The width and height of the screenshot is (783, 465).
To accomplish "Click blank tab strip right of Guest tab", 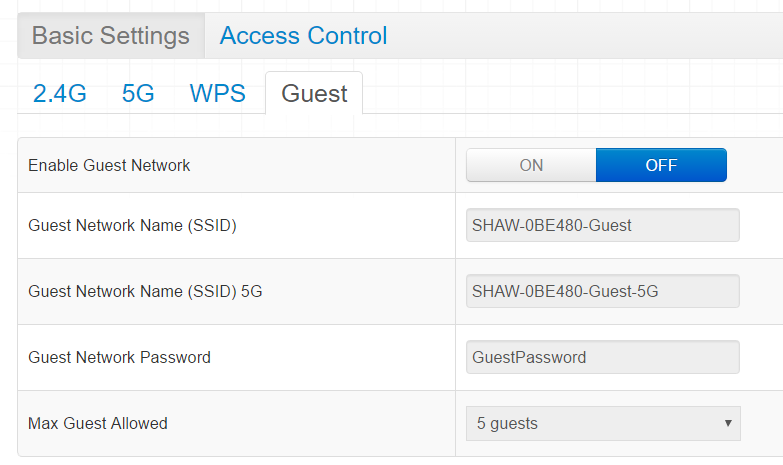I will (x=570, y=94).
